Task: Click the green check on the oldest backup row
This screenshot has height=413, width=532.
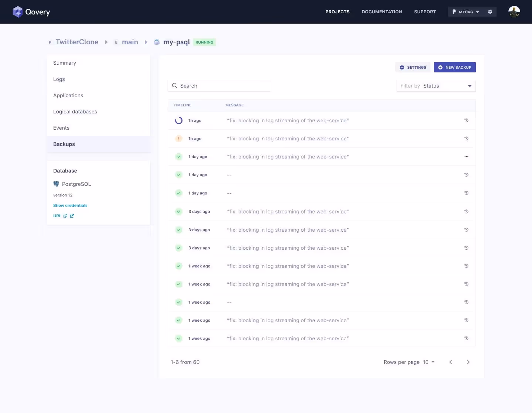Action: pos(179,338)
